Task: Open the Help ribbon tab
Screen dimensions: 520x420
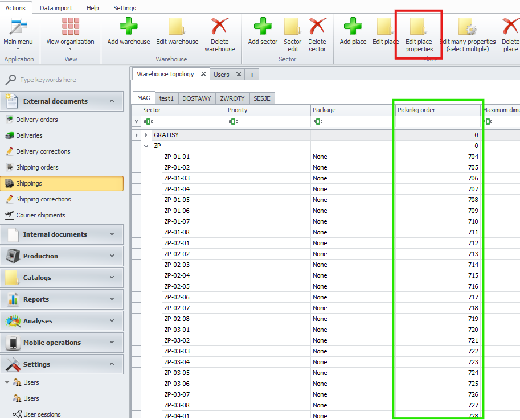Action: point(92,8)
